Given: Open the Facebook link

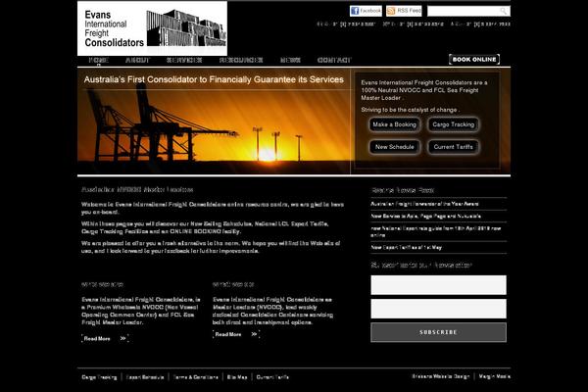Looking at the screenshot, I should coord(366,11).
